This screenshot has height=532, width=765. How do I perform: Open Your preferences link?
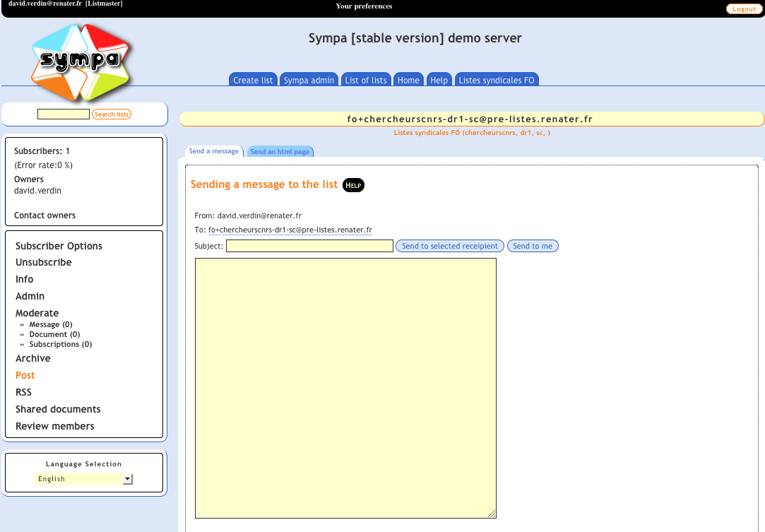click(x=364, y=6)
